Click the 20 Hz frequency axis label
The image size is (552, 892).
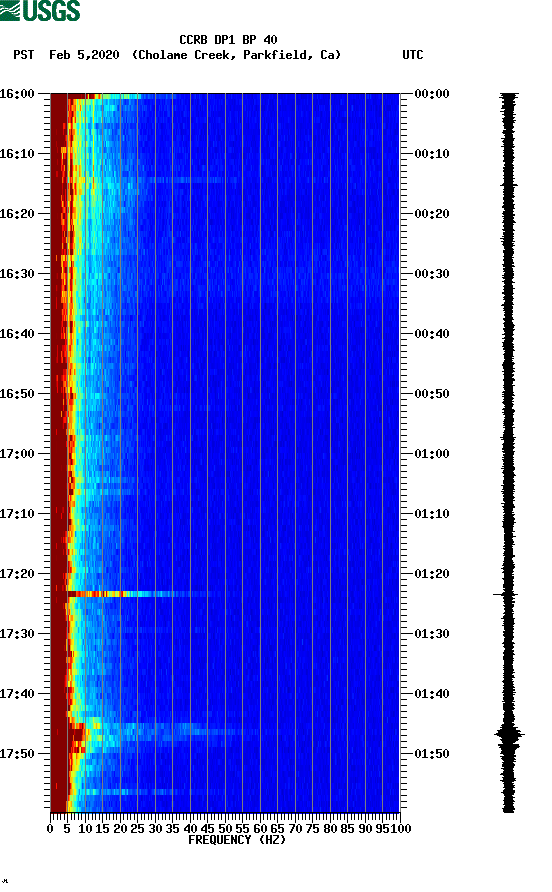pyautogui.click(x=120, y=829)
